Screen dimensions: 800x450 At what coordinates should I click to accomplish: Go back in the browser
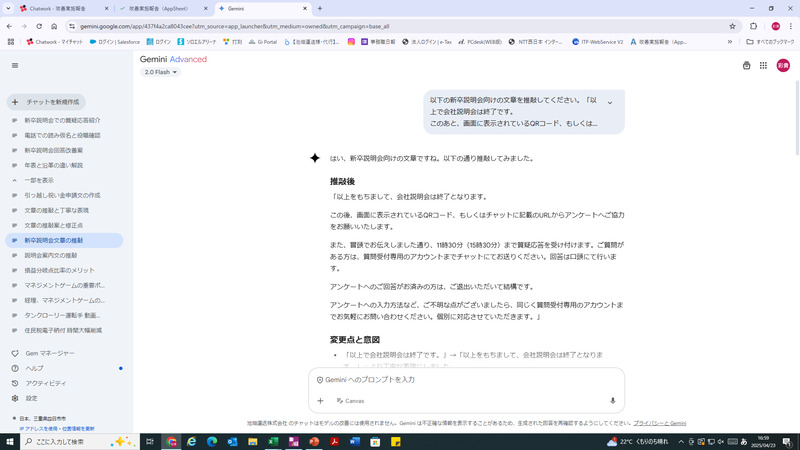coord(9,26)
